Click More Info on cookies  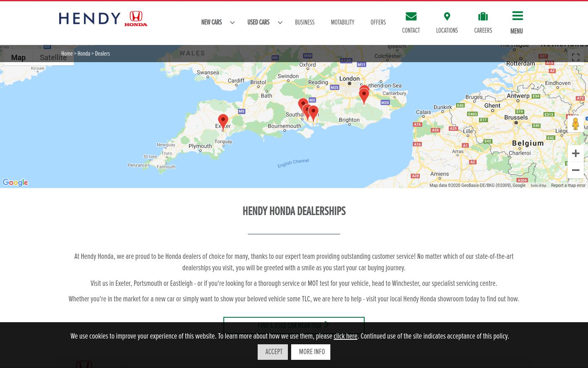tap(311, 352)
